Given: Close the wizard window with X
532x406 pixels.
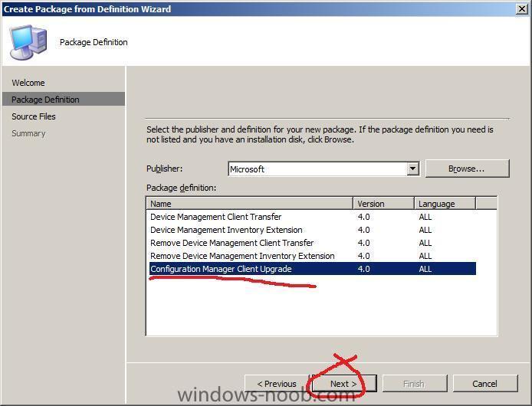Looking at the screenshot, I should coord(521,9).
